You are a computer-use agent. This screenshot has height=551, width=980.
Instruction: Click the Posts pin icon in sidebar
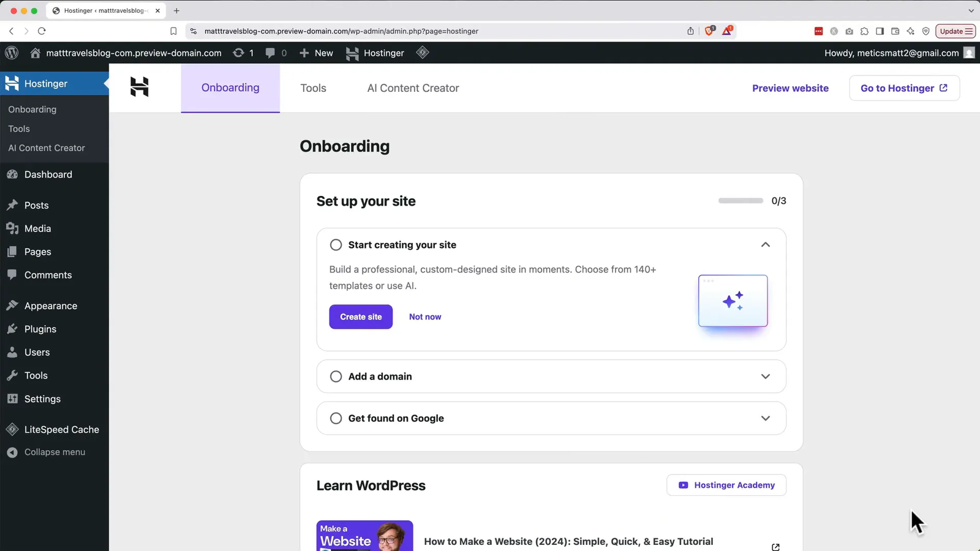pos(12,205)
